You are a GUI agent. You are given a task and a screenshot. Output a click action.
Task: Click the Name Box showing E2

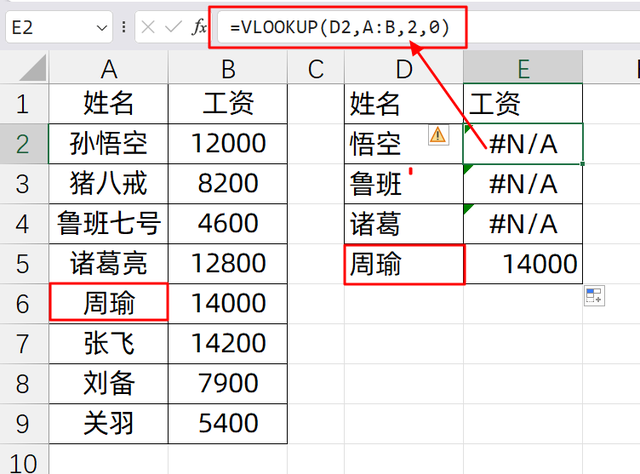pos(59,27)
